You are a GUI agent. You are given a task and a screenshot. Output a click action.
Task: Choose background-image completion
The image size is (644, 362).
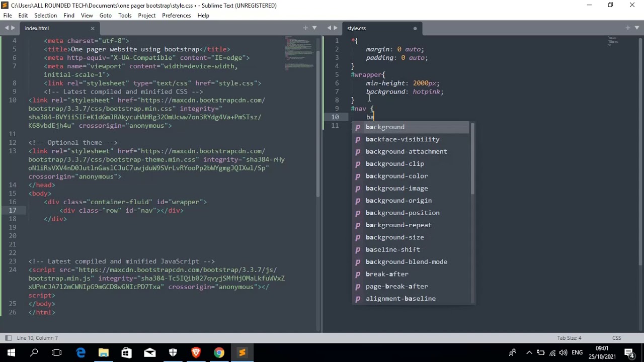coord(411,188)
